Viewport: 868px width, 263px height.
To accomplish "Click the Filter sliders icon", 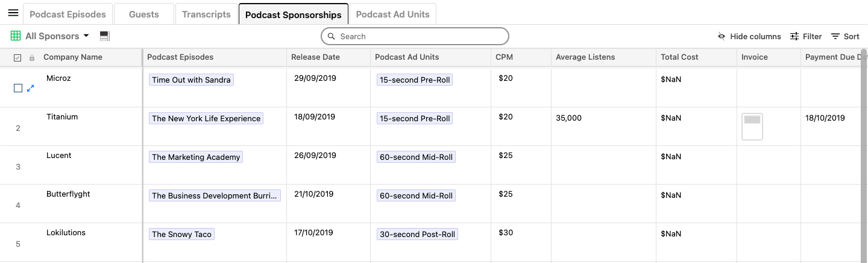I will coord(794,36).
